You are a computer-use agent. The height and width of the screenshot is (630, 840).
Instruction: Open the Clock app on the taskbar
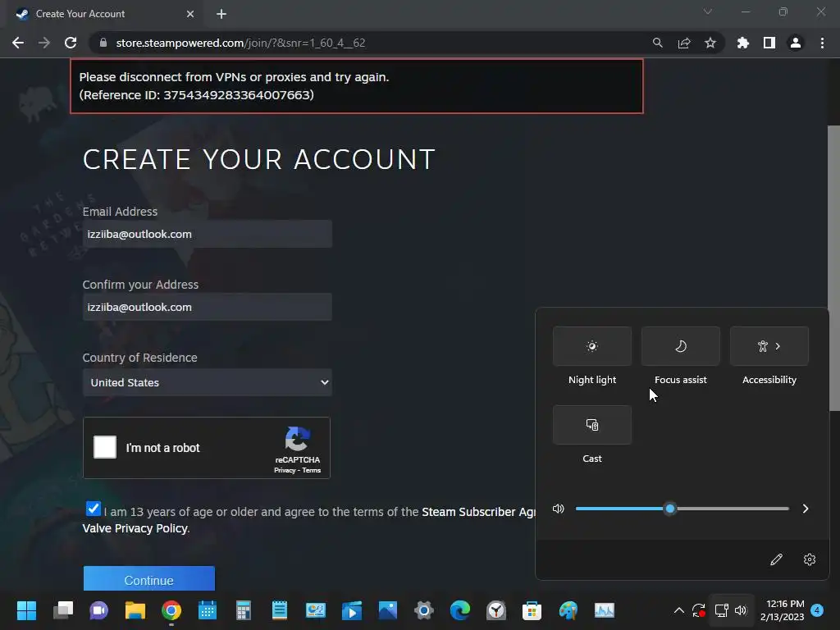pyautogui.click(x=496, y=610)
